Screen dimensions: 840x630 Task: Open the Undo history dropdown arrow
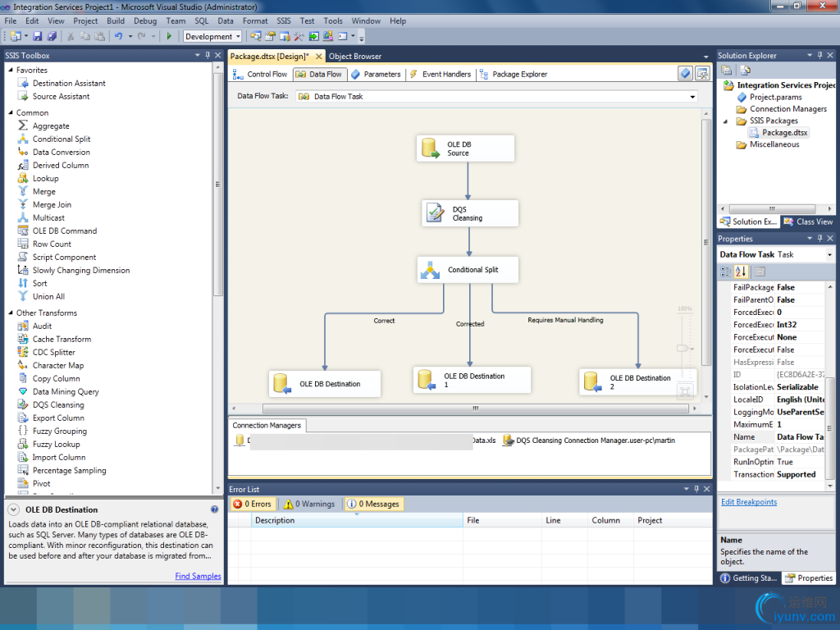130,36
